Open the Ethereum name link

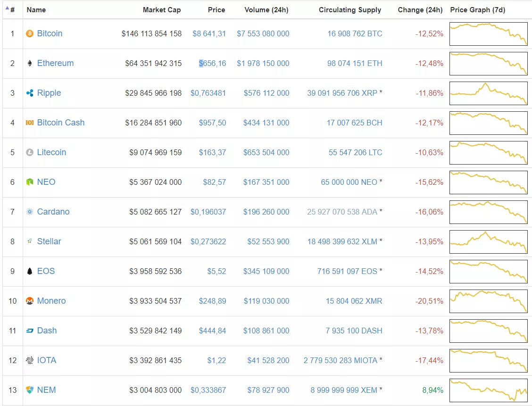click(55, 63)
